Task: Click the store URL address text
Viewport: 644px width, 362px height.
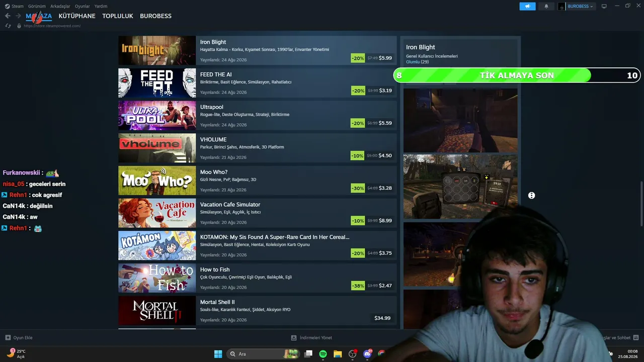Action: [x=52, y=26]
